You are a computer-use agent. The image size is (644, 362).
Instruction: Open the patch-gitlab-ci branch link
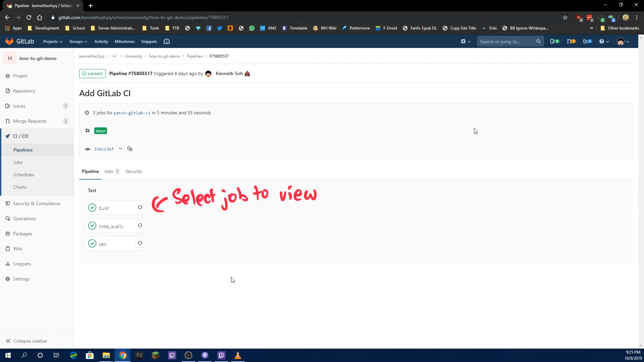click(x=132, y=113)
